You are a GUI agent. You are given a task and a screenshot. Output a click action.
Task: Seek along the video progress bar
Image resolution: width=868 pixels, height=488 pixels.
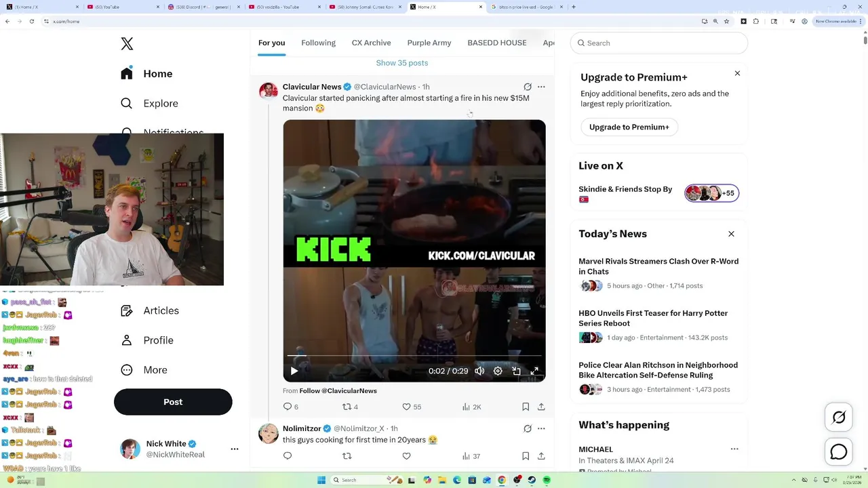point(414,355)
